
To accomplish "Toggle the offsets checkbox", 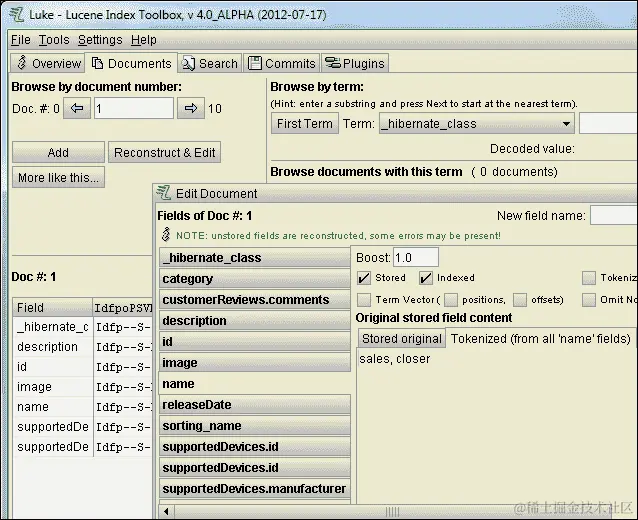I will [x=520, y=300].
